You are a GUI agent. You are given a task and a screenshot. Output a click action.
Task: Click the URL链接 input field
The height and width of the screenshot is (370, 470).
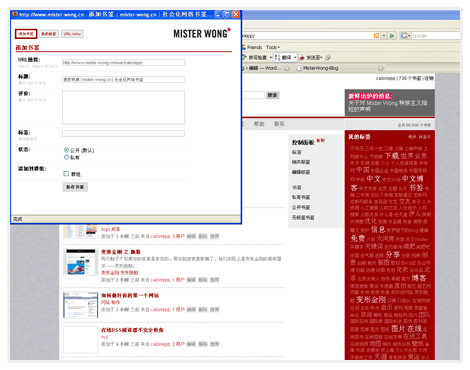123,62
